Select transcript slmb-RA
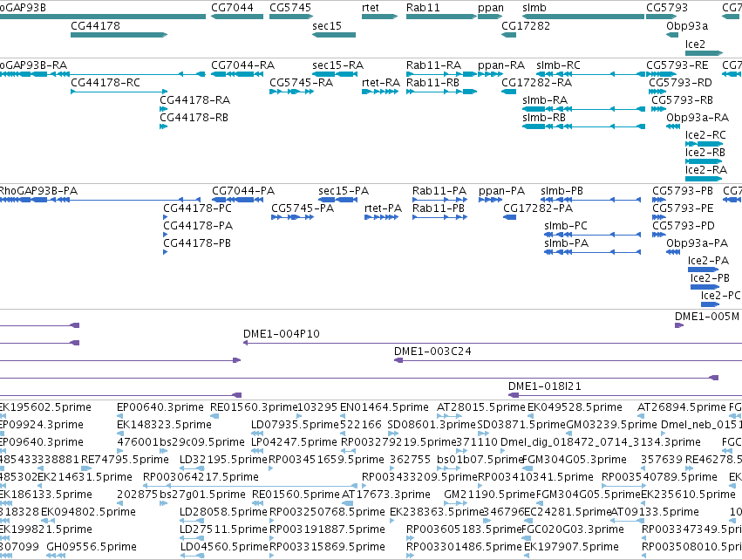 (583, 109)
